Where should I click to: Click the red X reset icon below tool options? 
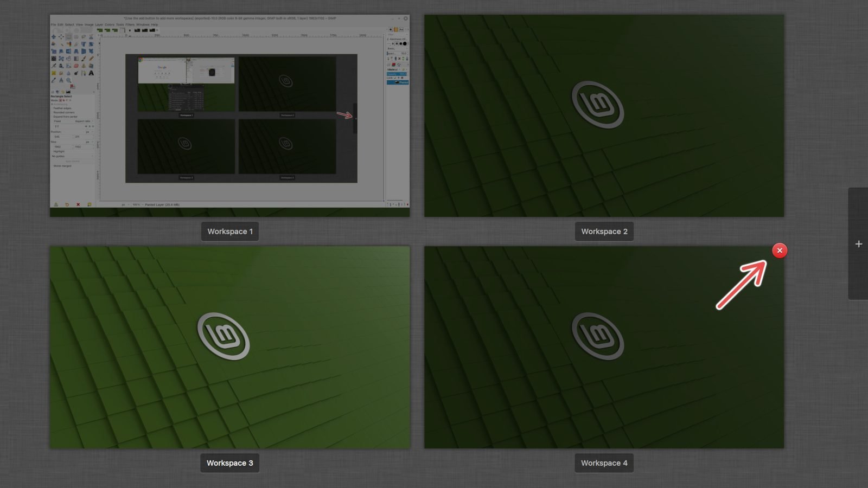point(78,205)
